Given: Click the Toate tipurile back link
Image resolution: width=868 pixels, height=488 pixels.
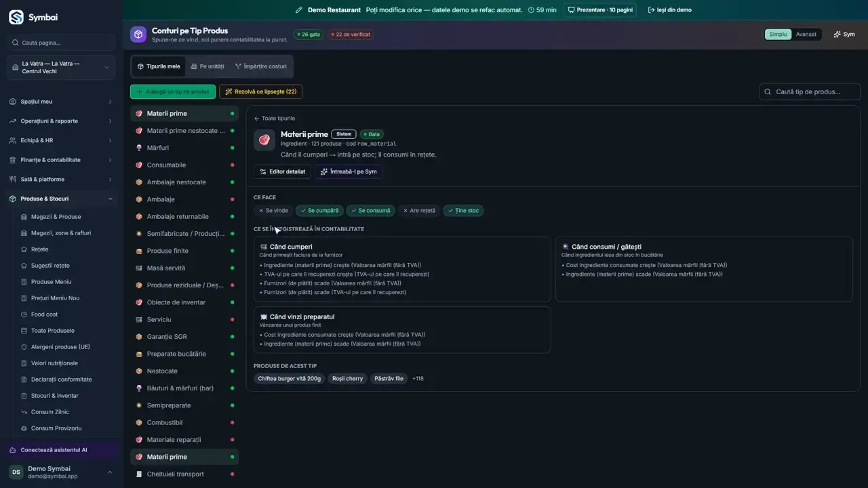Looking at the screenshot, I should pos(275,119).
